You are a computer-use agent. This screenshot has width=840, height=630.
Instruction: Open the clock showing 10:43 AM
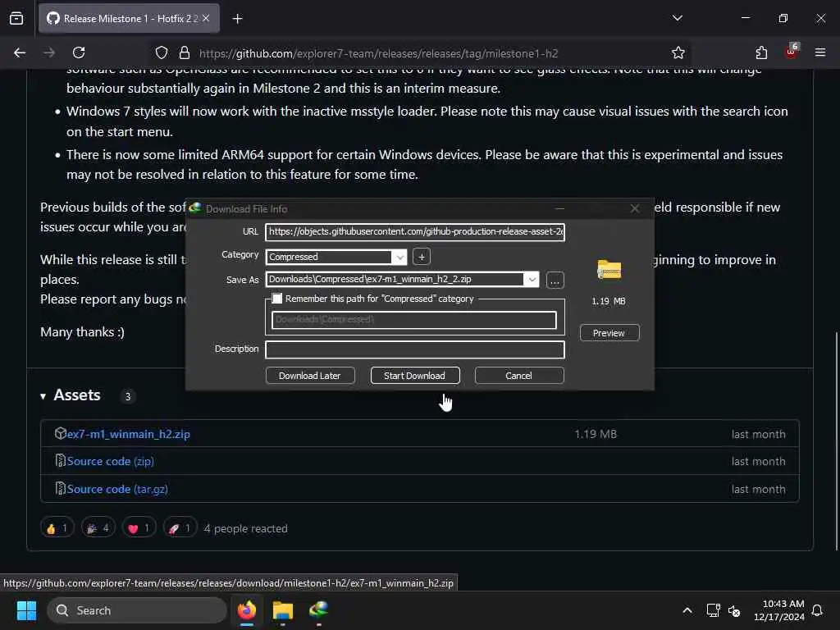tap(778, 610)
